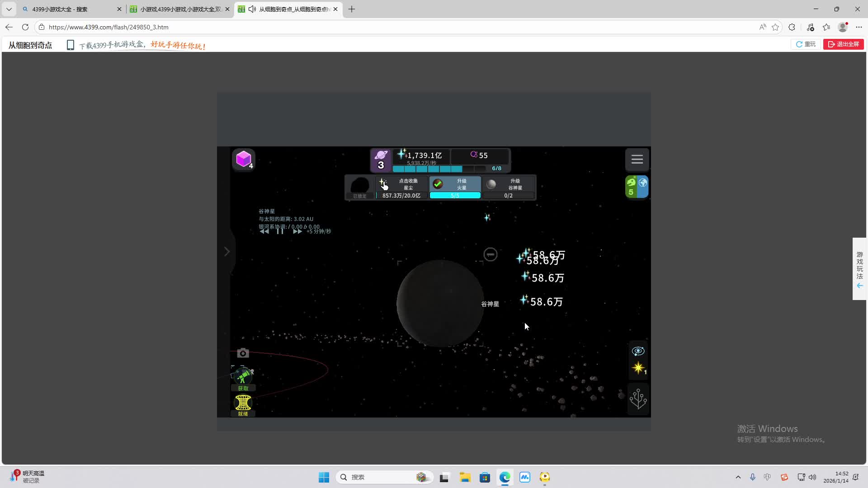Click 退出全屏 exit fullscreen button
868x488 pixels.
pos(843,44)
